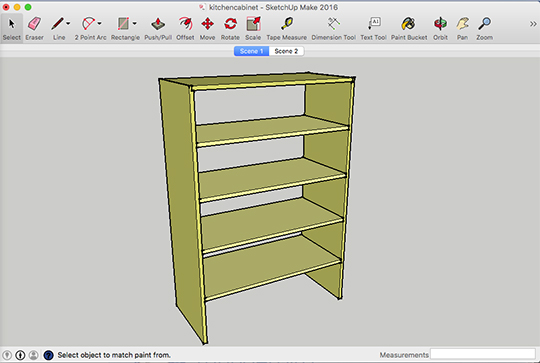The image size is (540, 363).
Task: Click the yellow minimize window button
Action: pyautogui.click(x=17, y=7)
